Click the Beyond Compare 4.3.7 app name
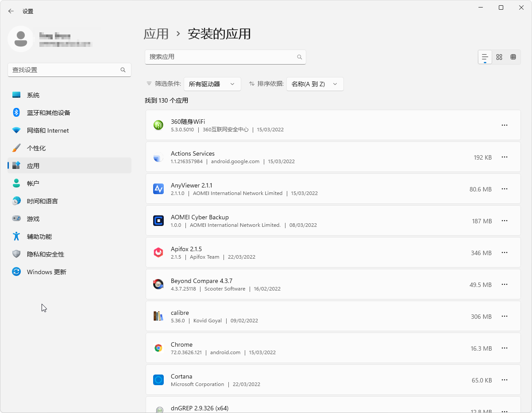The height and width of the screenshot is (413, 532). [201, 281]
